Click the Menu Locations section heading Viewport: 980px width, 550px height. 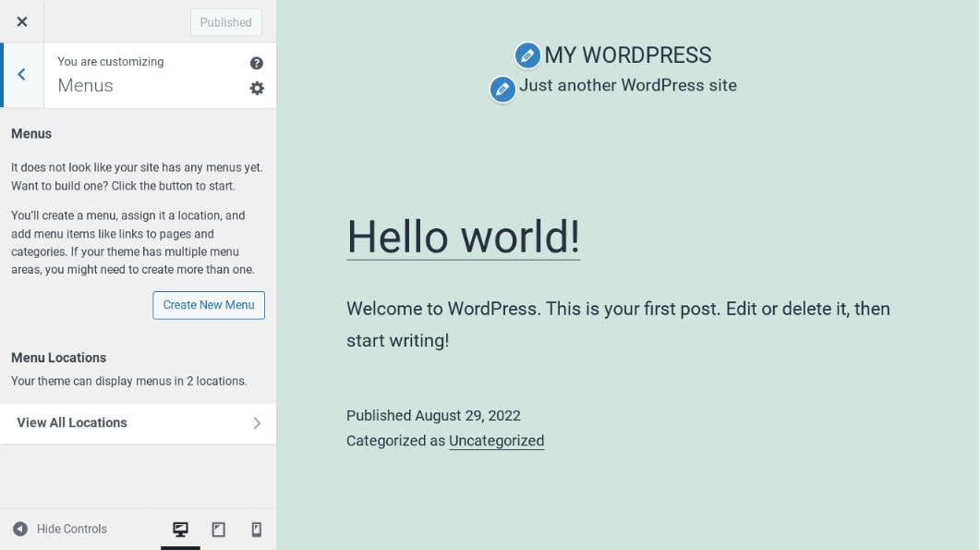point(59,358)
